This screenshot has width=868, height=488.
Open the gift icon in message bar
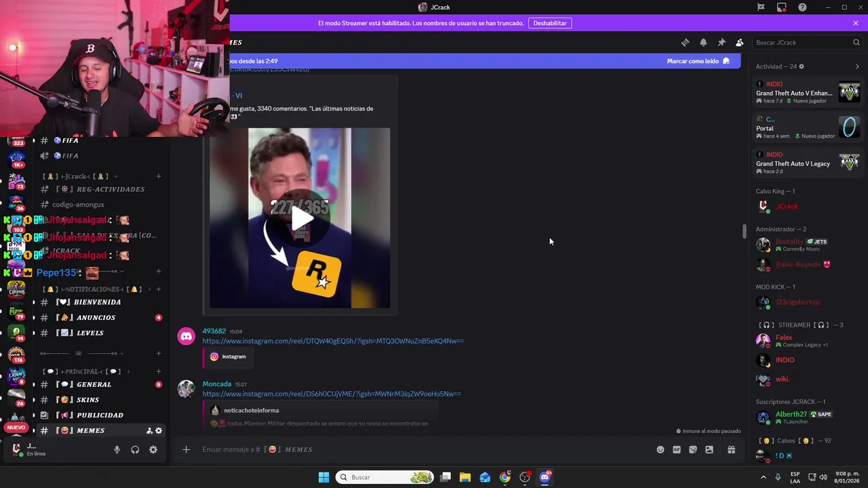(731, 449)
